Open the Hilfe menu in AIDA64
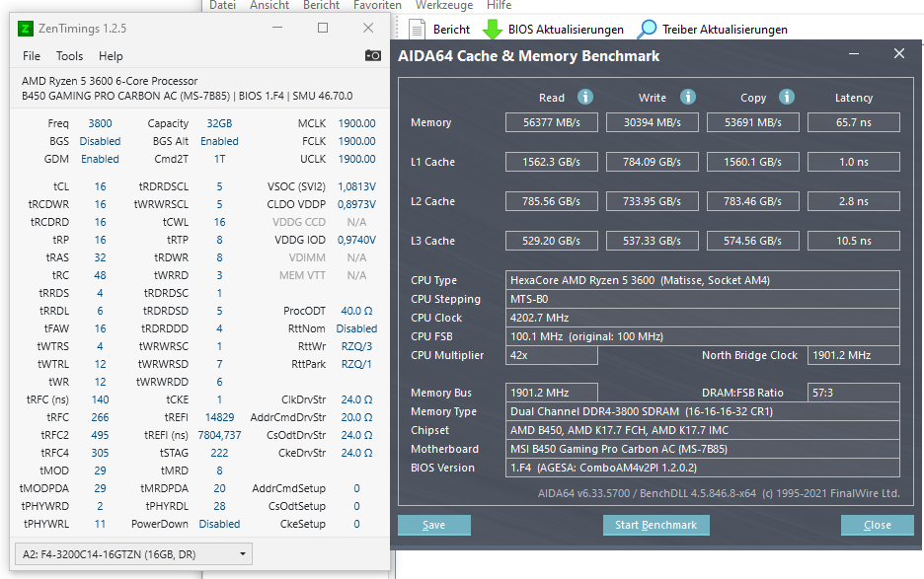924x579 pixels. [x=499, y=5]
